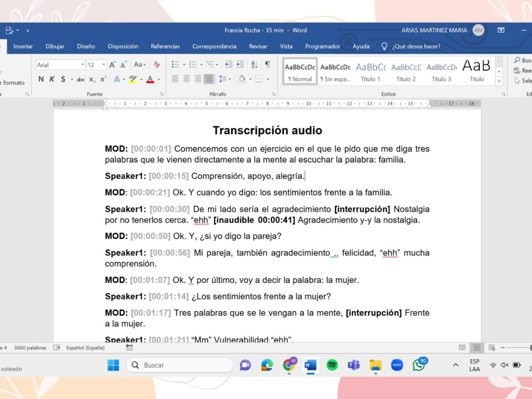Open the font color dropdown arrow
The width and height of the screenshot is (532, 399).
tap(159, 79)
